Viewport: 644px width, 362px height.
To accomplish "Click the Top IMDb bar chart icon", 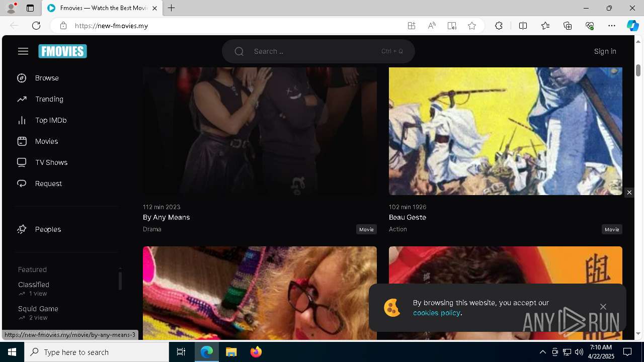I will point(22,120).
